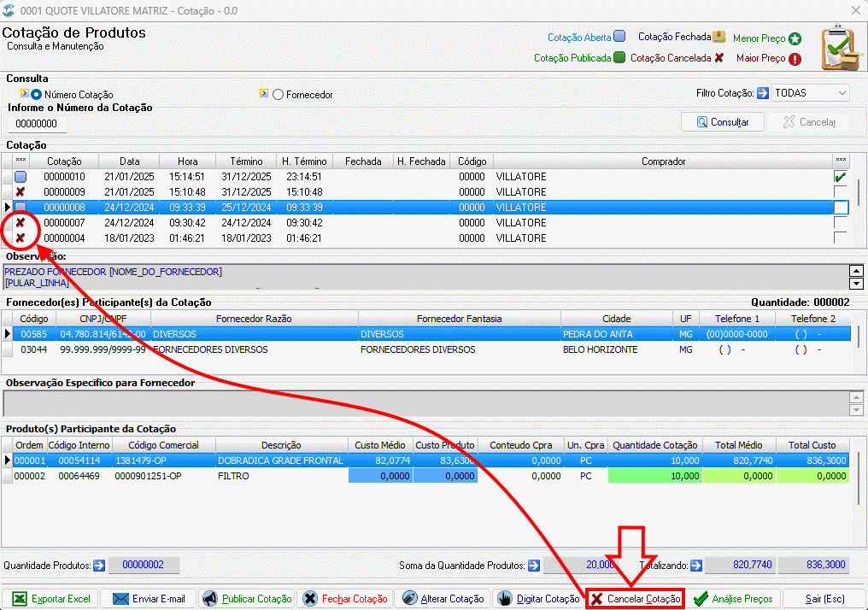Open Alterar Cotação
This screenshot has width=868, height=610.
click(443, 598)
